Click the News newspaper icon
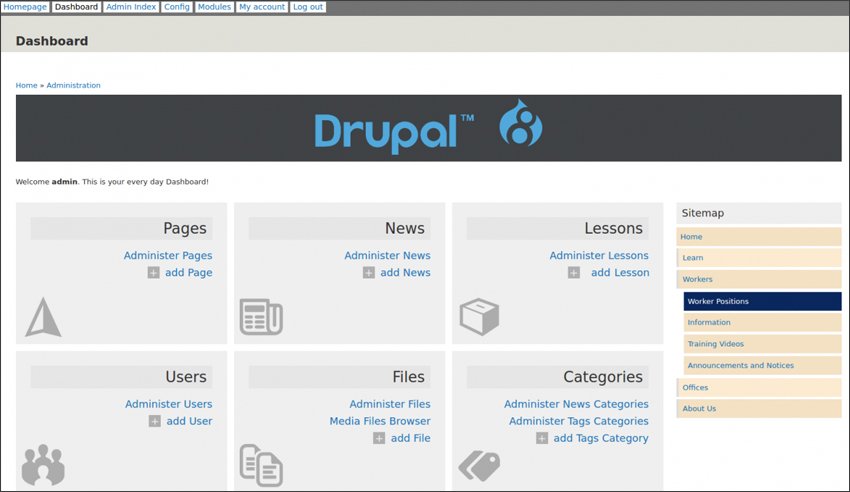Screen dimensions: 850x492 (x=261, y=316)
